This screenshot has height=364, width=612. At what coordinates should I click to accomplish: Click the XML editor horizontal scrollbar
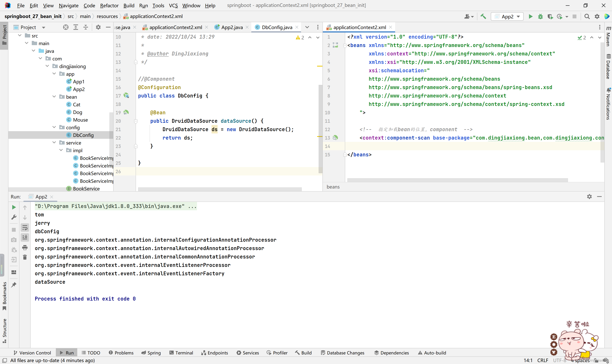click(x=457, y=180)
